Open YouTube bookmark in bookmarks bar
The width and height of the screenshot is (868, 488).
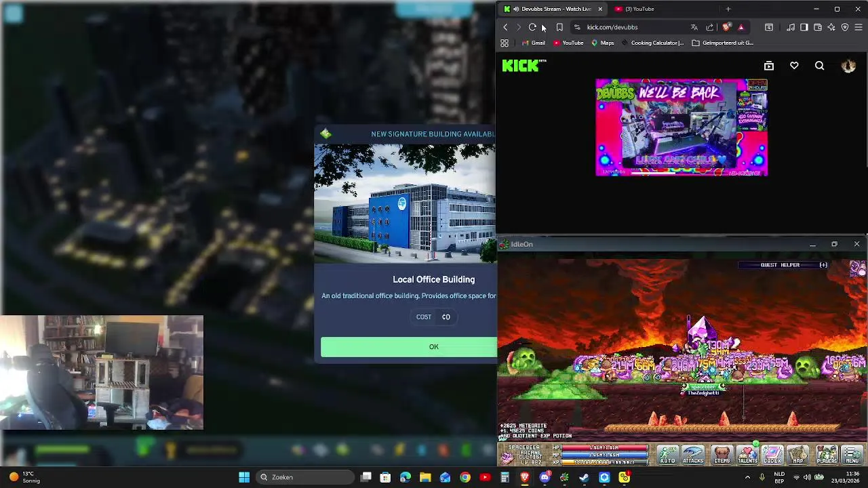click(x=568, y=43)
